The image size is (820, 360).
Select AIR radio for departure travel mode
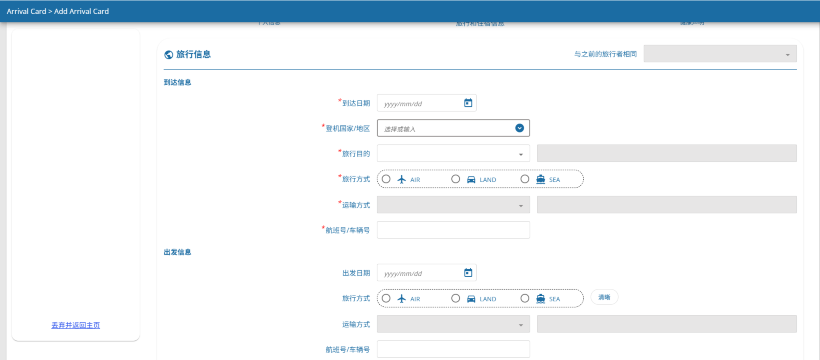click(386, 298)
